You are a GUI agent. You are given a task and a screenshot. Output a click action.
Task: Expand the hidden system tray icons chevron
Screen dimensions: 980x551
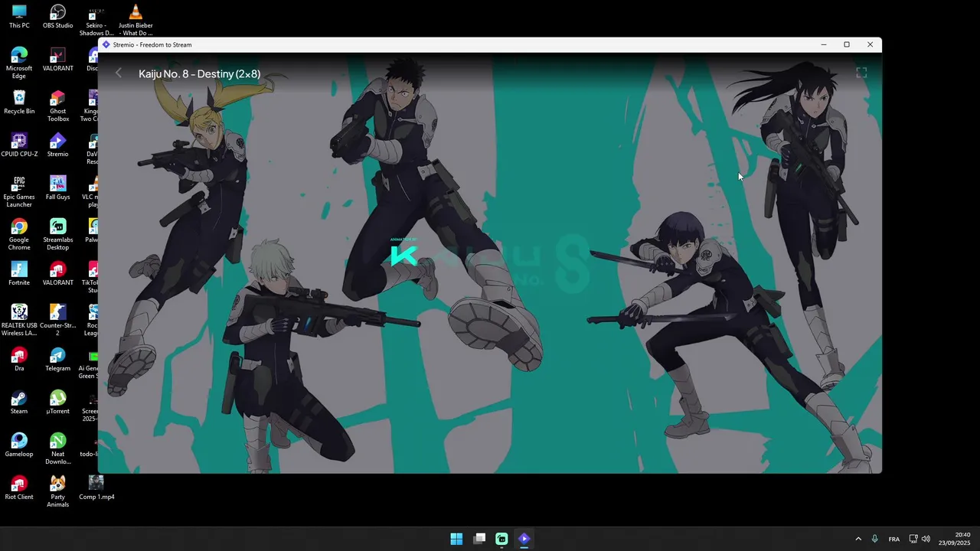(858, 539)
